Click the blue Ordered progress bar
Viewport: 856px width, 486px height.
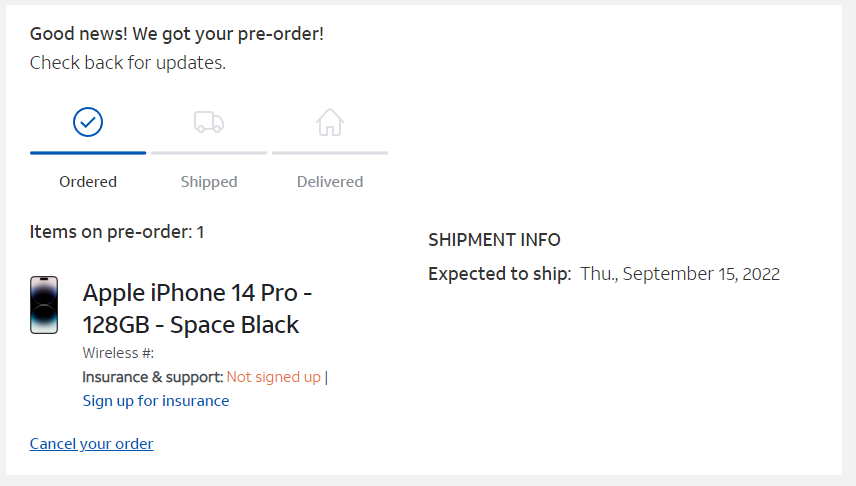click(x=88, y=153)
